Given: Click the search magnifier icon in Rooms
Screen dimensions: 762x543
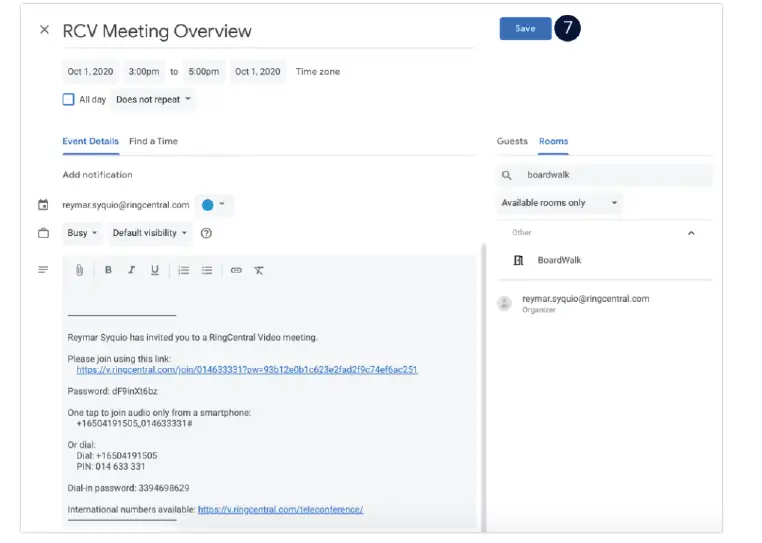Looking at the screenshot, I should (x=506, y=175).
